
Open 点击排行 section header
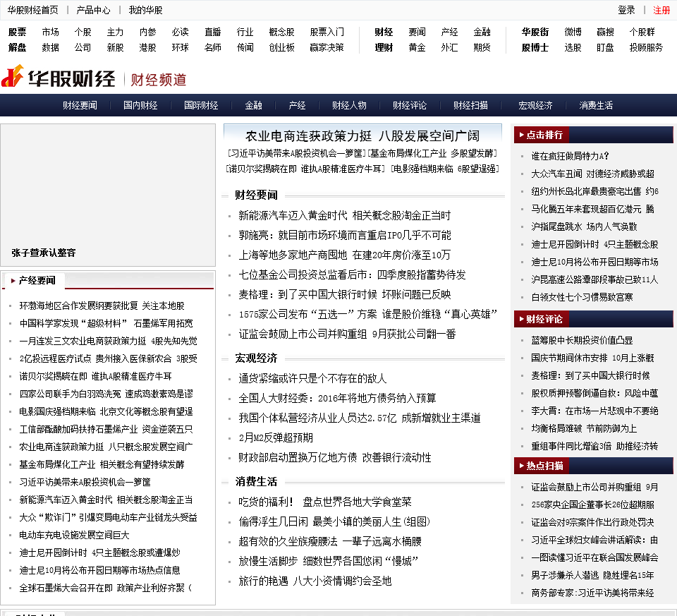[544, 135]
